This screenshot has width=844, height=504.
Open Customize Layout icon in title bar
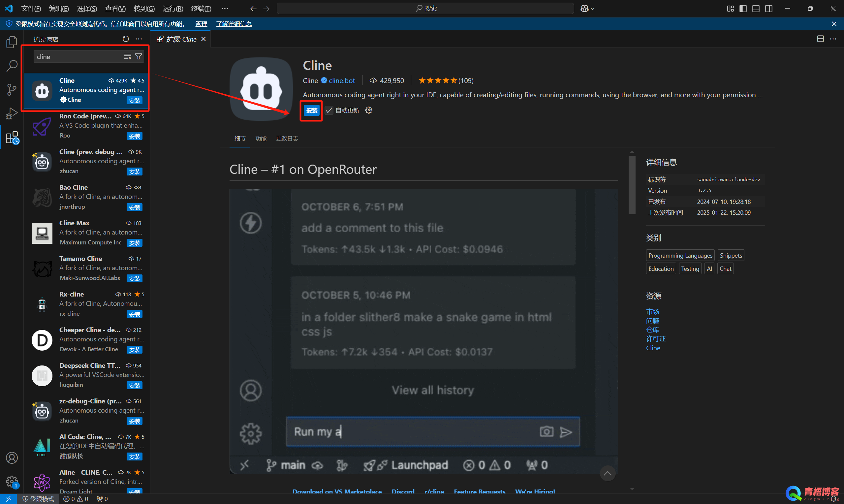point(730,9)
